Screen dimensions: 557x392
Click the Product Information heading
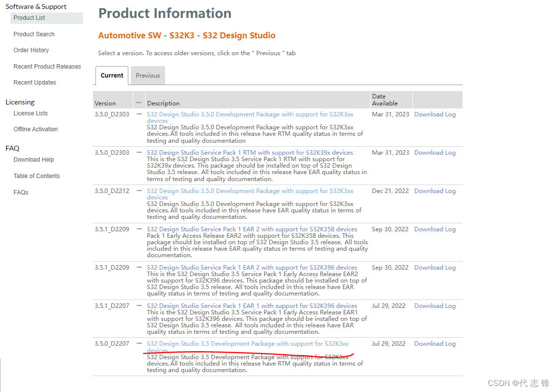(165, 13)
